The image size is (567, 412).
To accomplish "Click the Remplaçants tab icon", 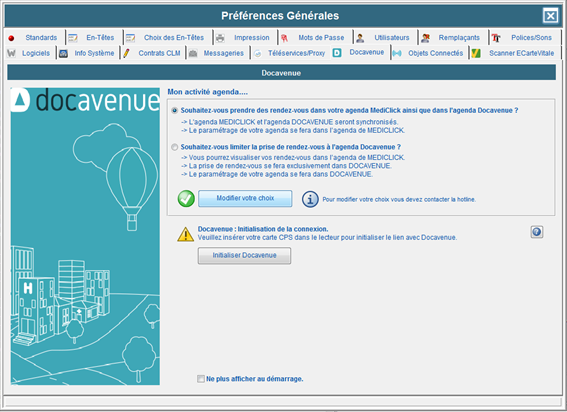I will [425, 38].
